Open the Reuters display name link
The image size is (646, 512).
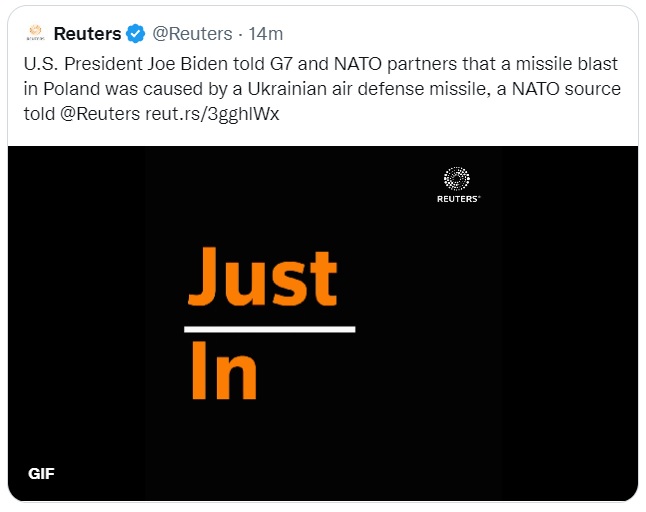(87, 34)
